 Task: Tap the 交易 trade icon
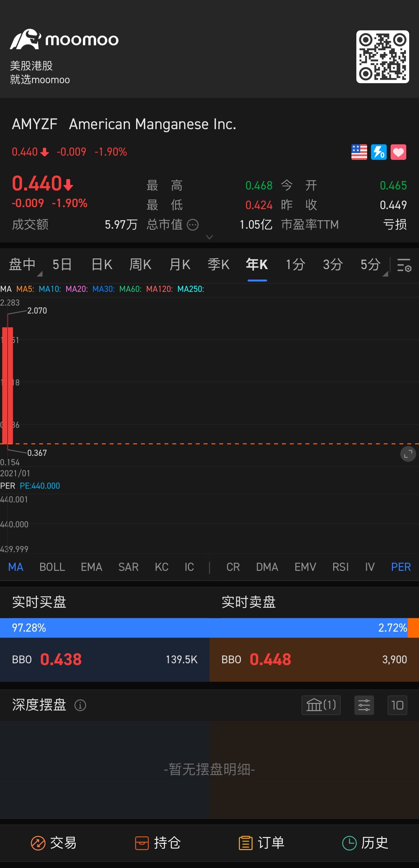(x=38, y=844)
